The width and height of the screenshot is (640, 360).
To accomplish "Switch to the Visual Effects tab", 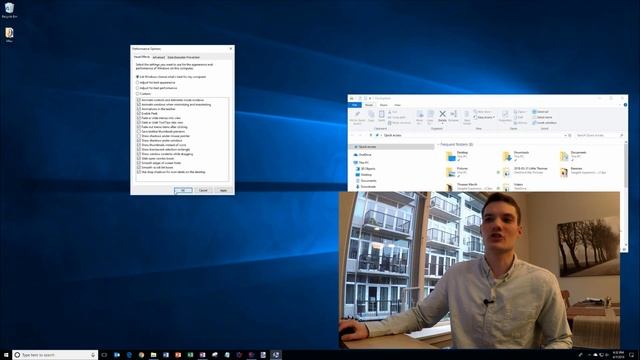I will tap(142, 57).
